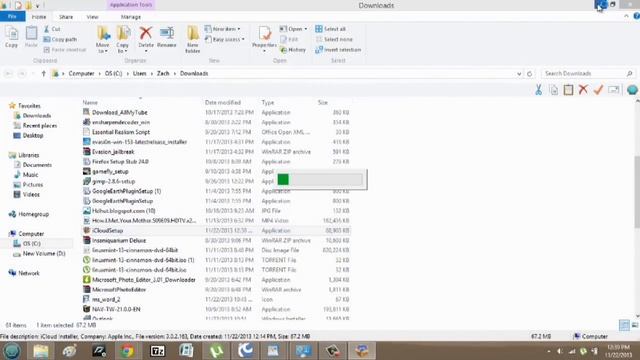
Task: Click Paste shortcut in the ribbon
Action: pos(64,50)
